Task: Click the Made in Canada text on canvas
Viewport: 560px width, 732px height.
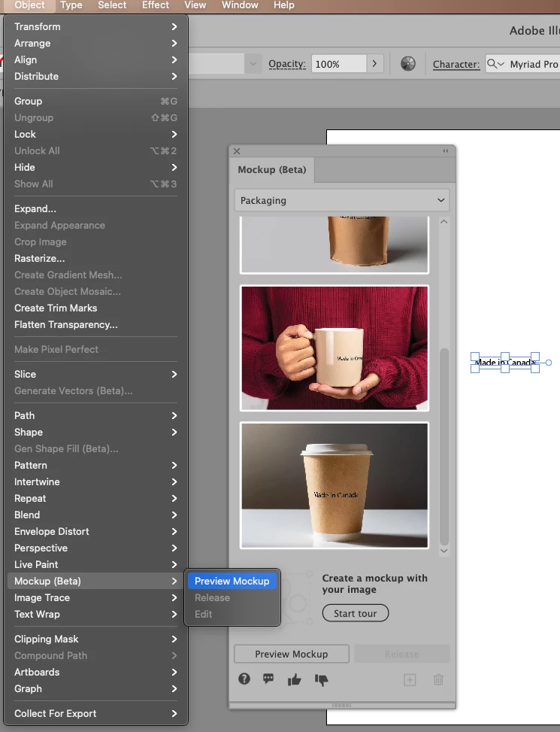Action: (x=505, y=363)
